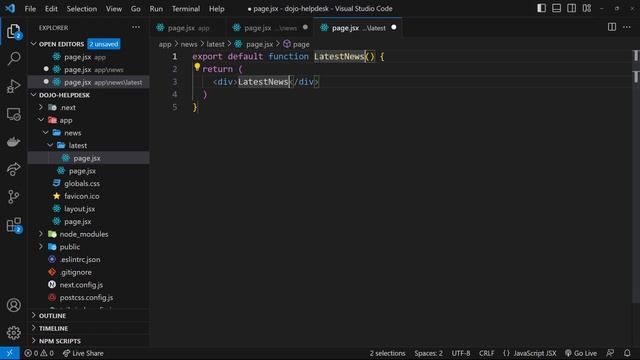Image resolution: width=640 pixels, height=360 pixels.
Task: Open the notifications bell
Action: click(x=627, y=353)
